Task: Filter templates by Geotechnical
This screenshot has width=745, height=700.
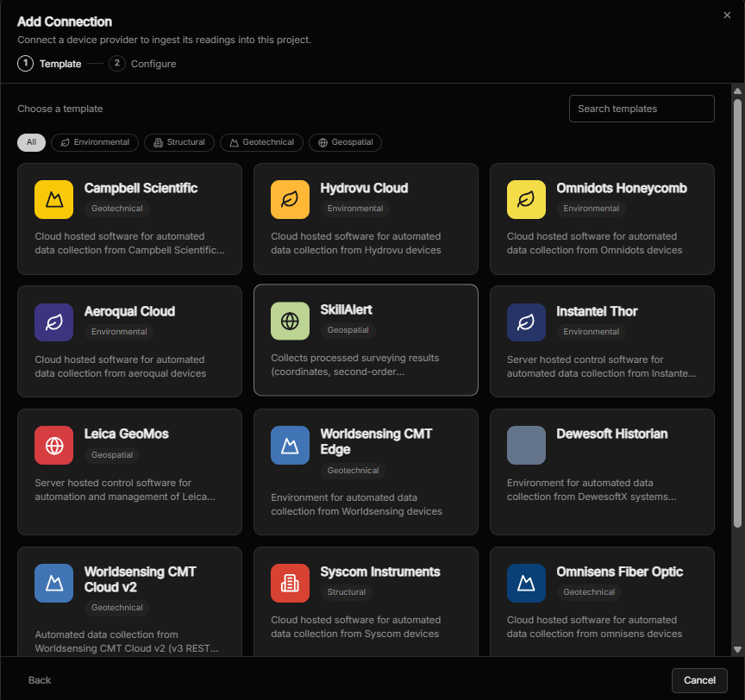Action: point(261,142)
